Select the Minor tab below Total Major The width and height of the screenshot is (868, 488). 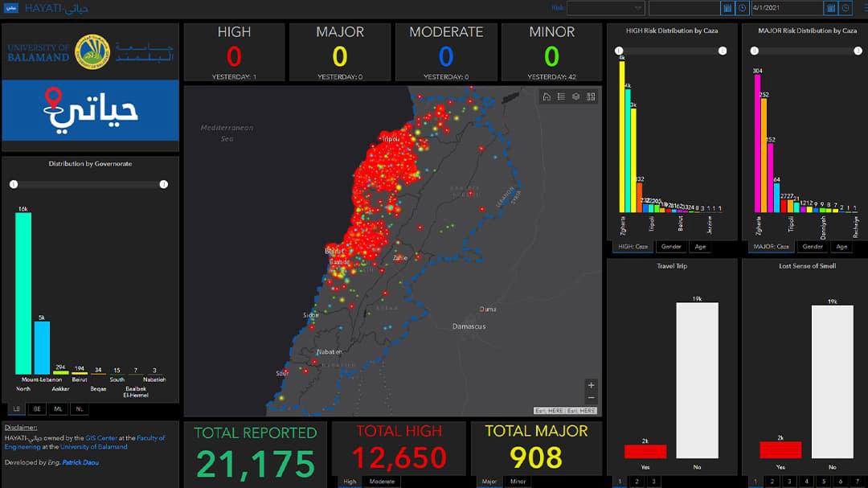(518, 482)
